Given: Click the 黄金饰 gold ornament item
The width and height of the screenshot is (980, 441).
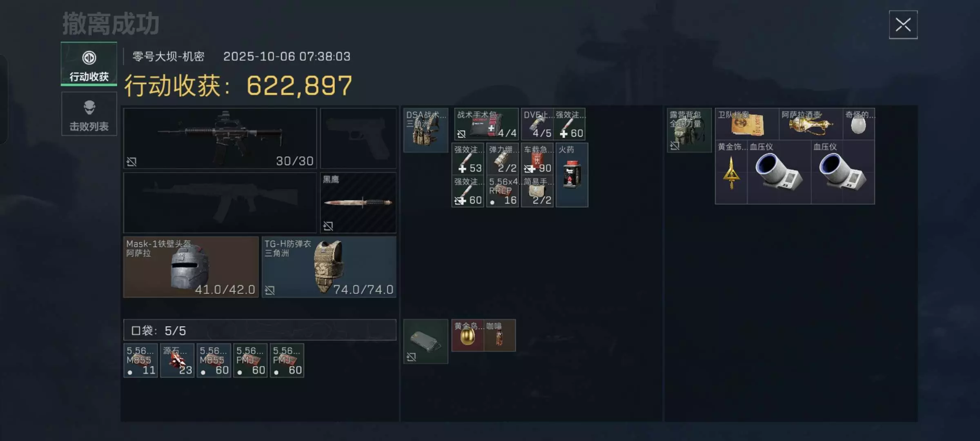Looking at the screenshot, I should coord(731,172).
